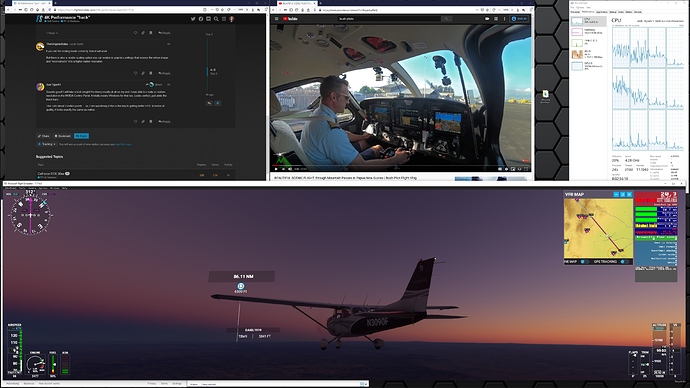The image size is (690, 388).
Task: Click the Twitter share icon in forum header
Action: [193, 19]
